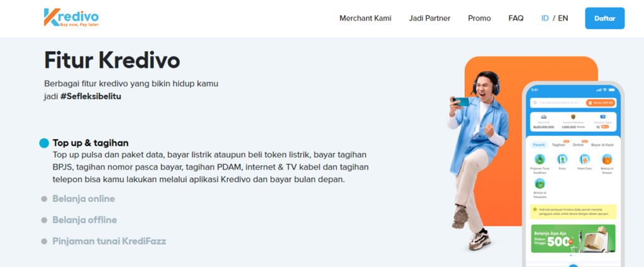Switch language to EN
Screen dimensions: 644x267
(x=563, y=18)
